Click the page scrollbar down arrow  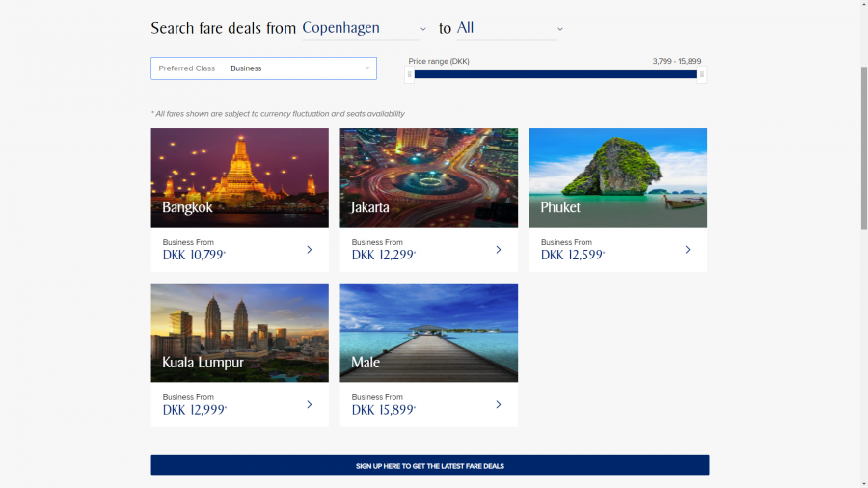pyautogui.click(x=862, y=481)
